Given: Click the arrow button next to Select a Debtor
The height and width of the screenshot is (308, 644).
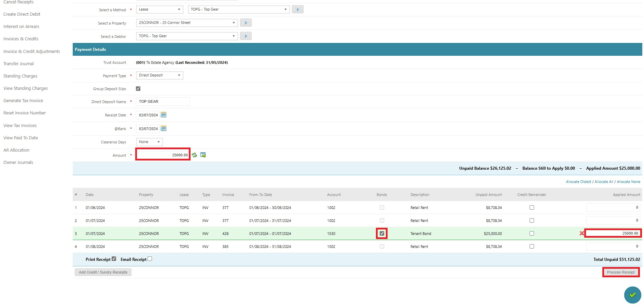Looking at the screenshot, I should [246, 36].
